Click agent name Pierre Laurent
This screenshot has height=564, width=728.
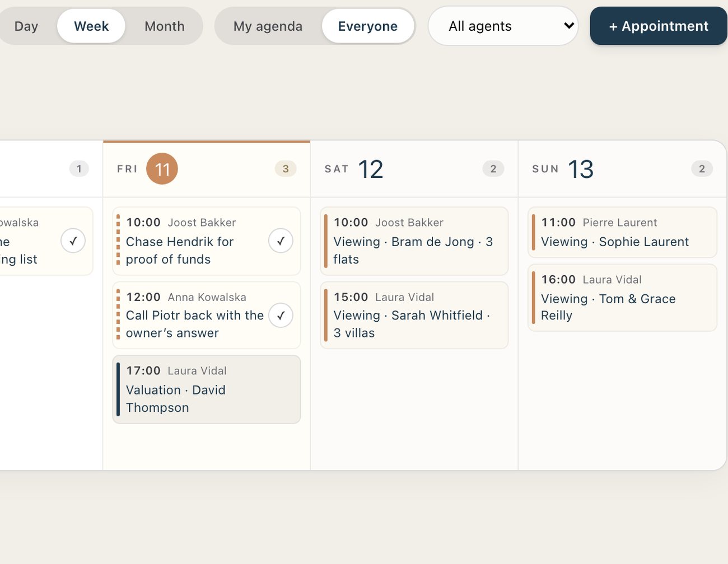coord(620,223)
